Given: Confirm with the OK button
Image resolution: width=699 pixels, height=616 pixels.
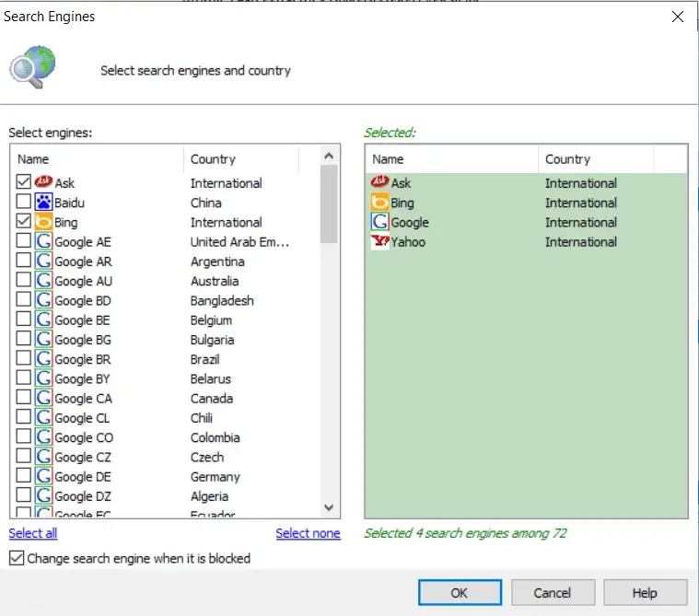Looking at the screenshot, I should [460, 592].
